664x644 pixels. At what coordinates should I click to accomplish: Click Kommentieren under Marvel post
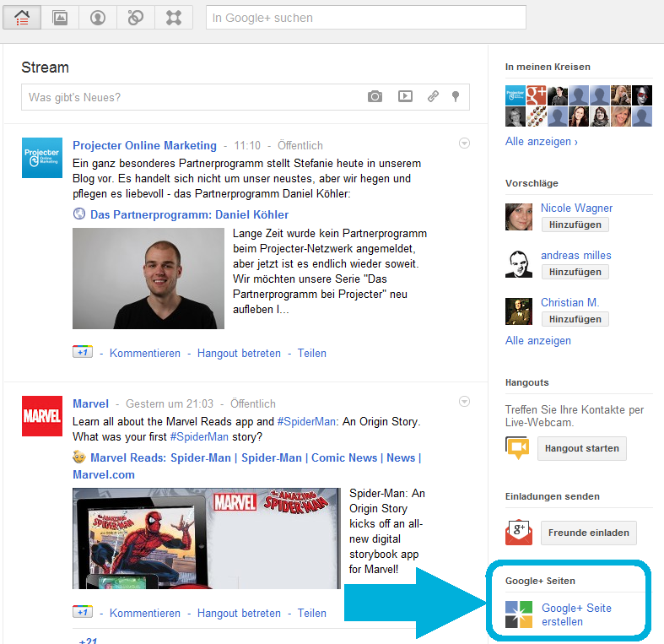pos(145,613)
